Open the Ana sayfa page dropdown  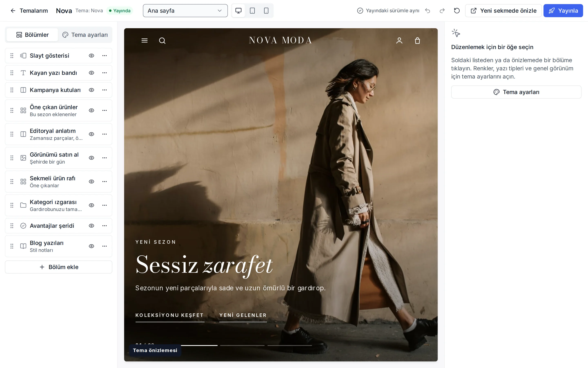(185, 11)
